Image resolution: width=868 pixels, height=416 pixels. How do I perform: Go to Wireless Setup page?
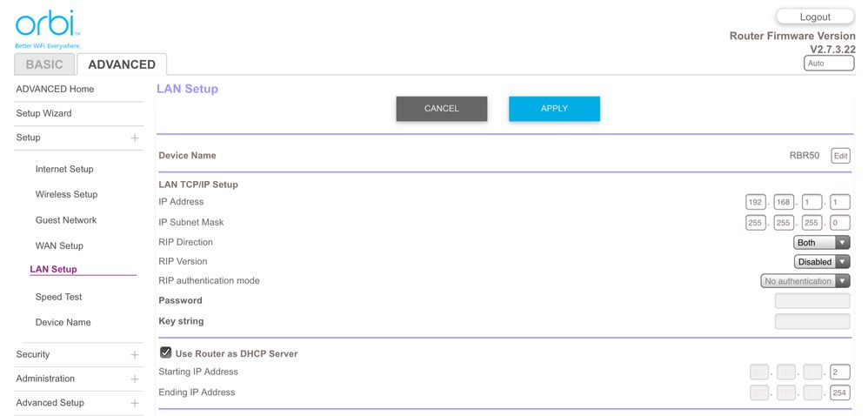pos(66,195)
